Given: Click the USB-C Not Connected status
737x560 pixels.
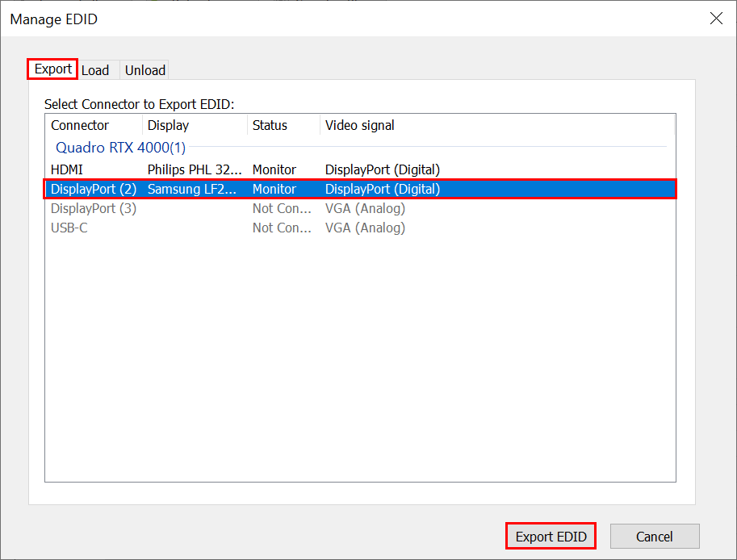Looking at the screenshot, I should click(282, 228).
